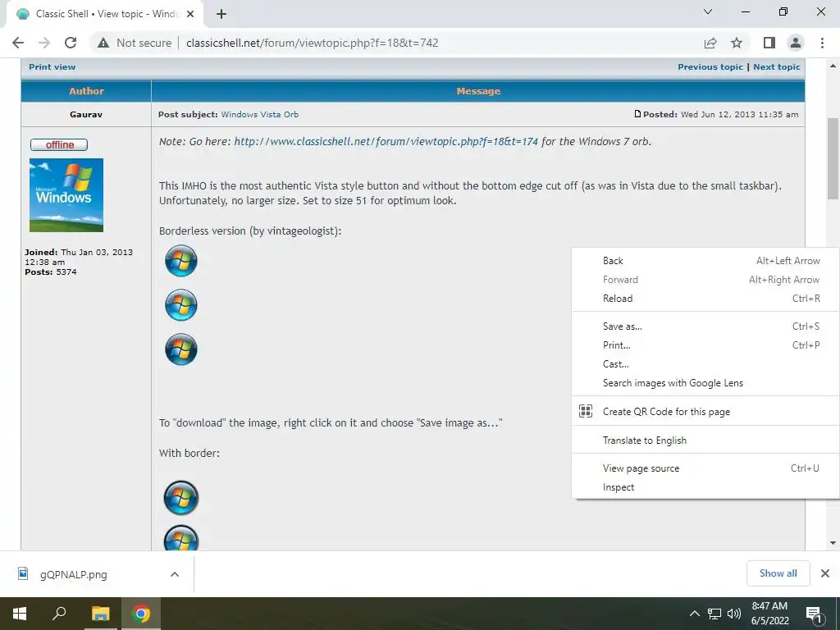Screen dimensions: 840x630
Task: Click the scrollbar up arrow
Action: pyautogui.click(x=833, y=66)
